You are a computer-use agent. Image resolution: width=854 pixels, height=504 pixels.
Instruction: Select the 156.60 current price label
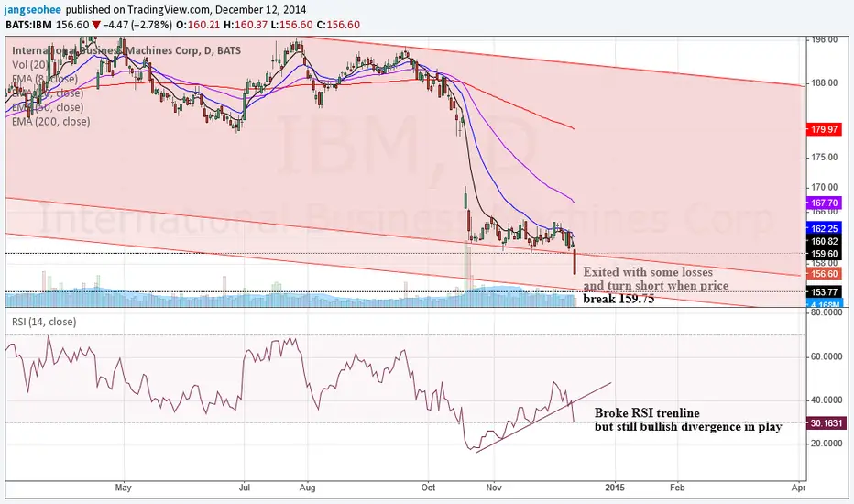coord(824,274)
